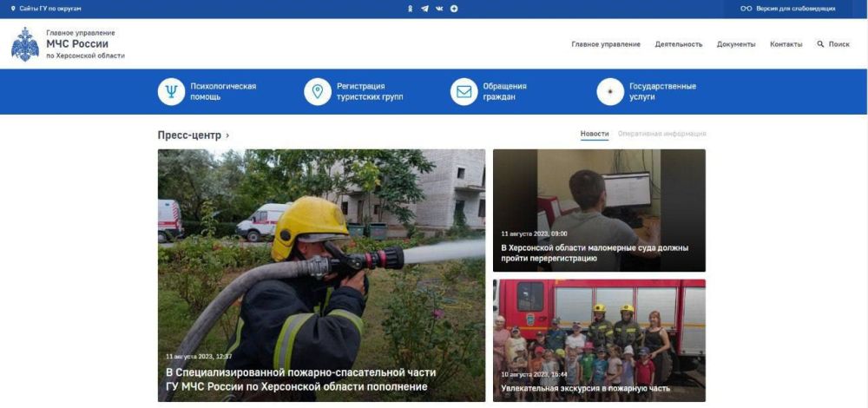The width and height of the screenshot is (868, 408).
Task: Click the psychological help trident icon
Action: coord(171,91)
